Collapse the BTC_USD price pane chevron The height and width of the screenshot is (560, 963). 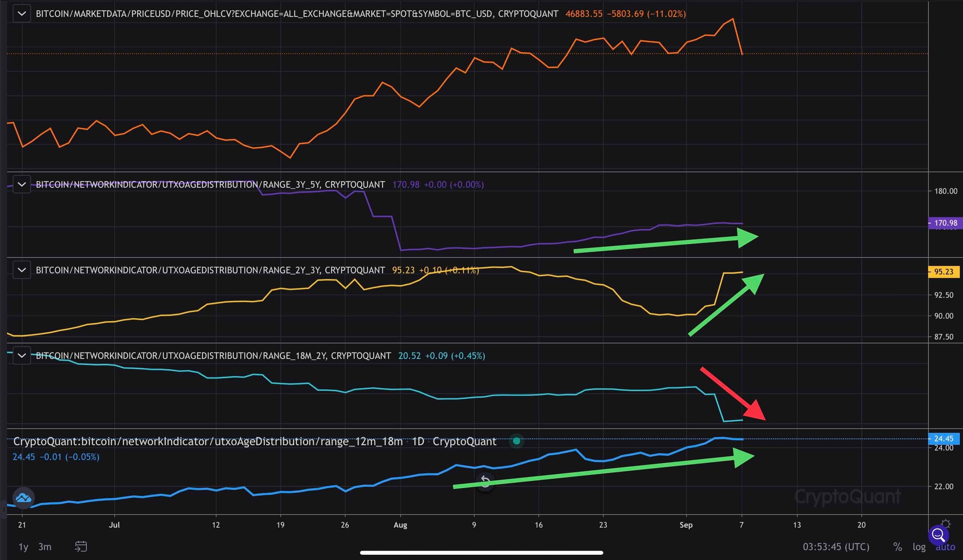coord(22,14)
